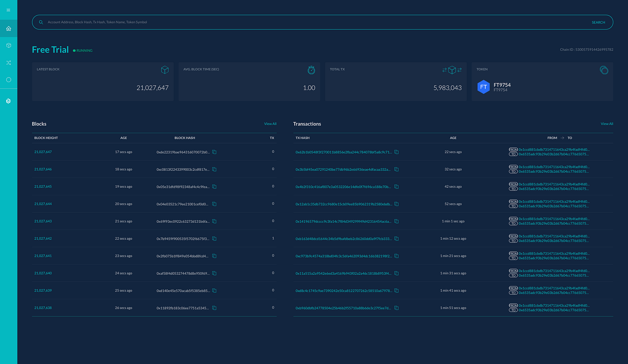
Task: Copy block hash 0x7b9459f900535f5702f6675f3
Action: pyautogui.click(x=214, y=238)
